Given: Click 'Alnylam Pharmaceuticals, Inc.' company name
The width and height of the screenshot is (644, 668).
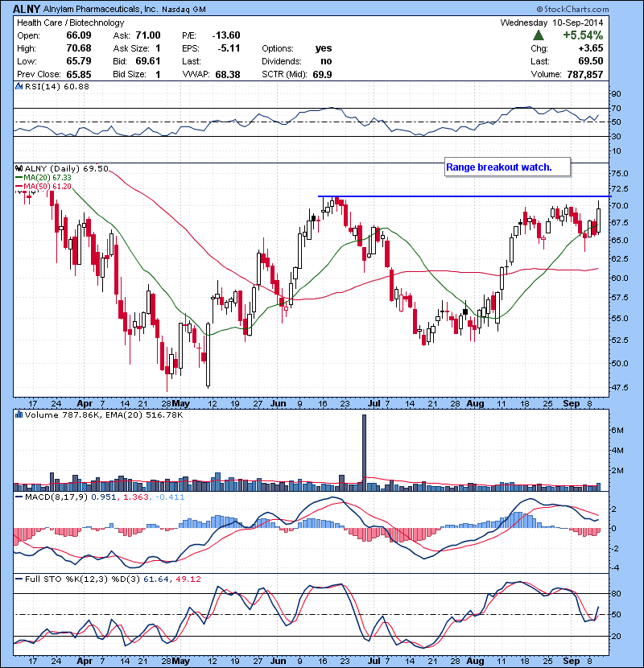Looking at the screenshot, I should 101,9.
